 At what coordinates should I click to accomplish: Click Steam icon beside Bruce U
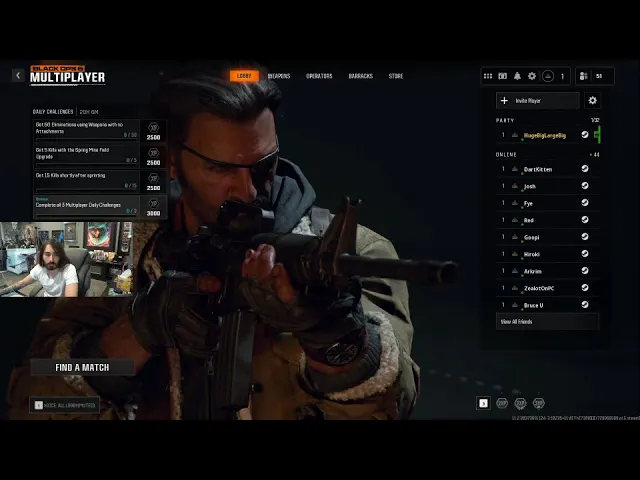pyautogui.click(x=585, y=304)
